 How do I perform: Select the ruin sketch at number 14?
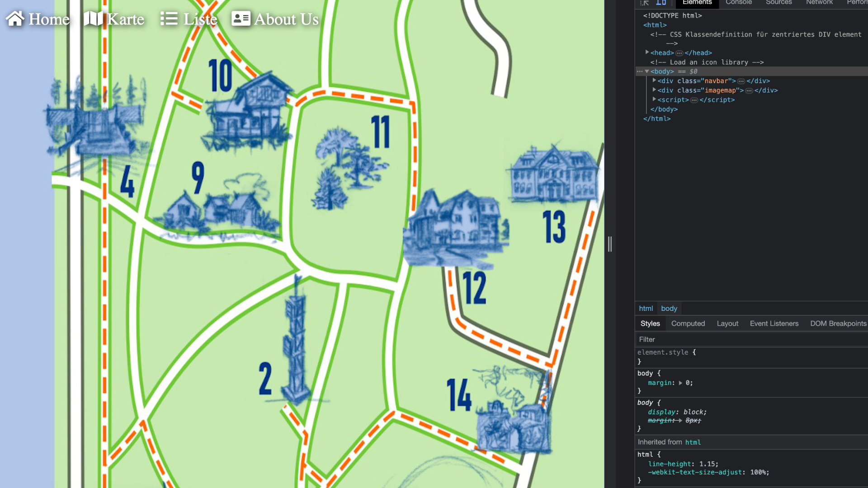514,410
